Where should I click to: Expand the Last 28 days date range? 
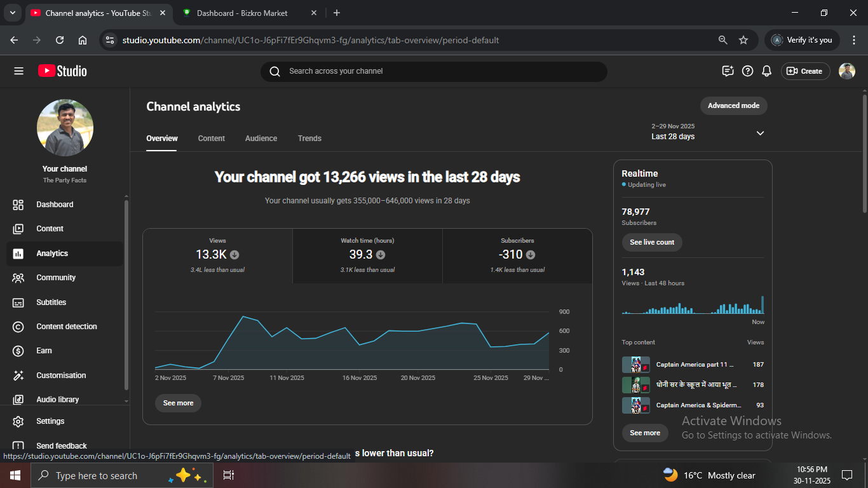click(x=760, y=133)
